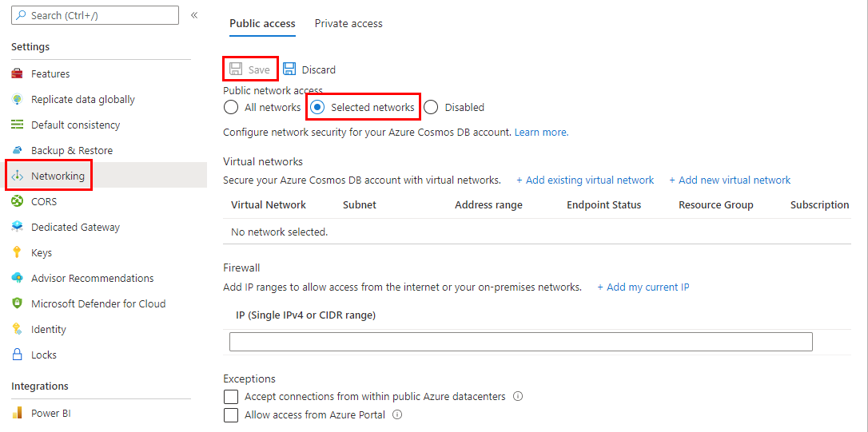868x432 pixels.
Task: Click Add existing virtual network link
Action: click(585, 180)
